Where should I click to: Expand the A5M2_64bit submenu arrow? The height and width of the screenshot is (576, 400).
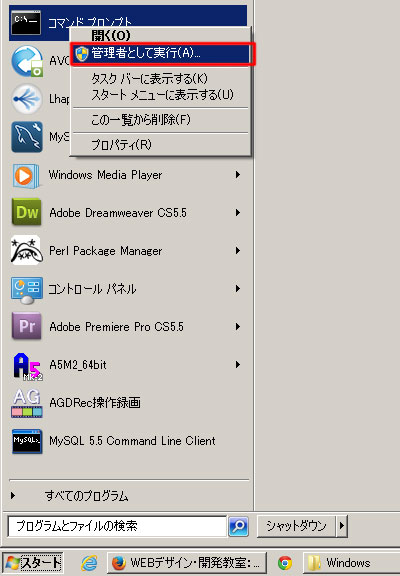pyautogui.click(x=238, y=365)
